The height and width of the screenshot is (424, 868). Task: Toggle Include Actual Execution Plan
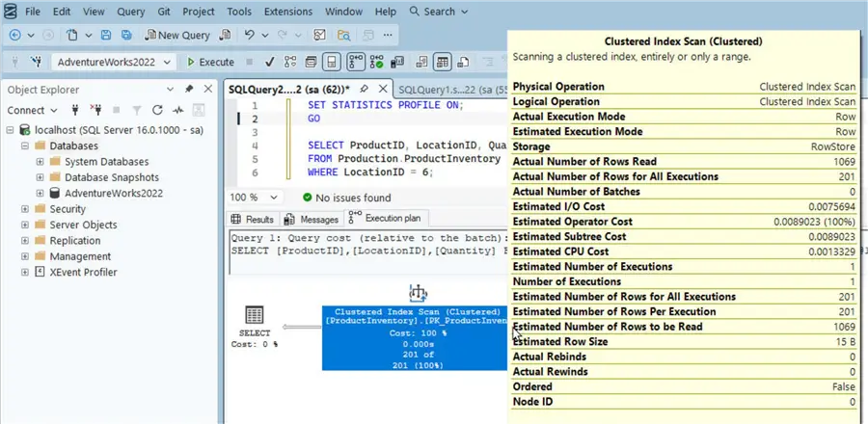pyautogui.click(x=355, y=62)
